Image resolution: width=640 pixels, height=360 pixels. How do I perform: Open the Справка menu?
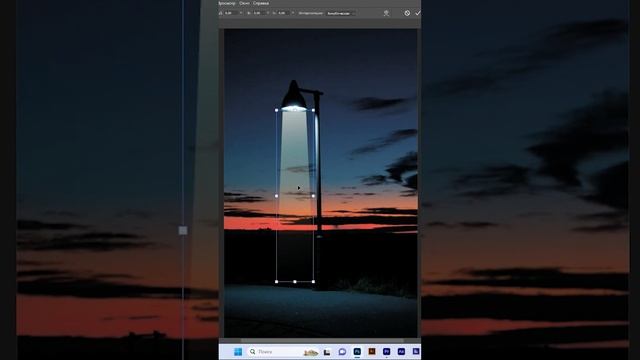(x=261, y=3)
